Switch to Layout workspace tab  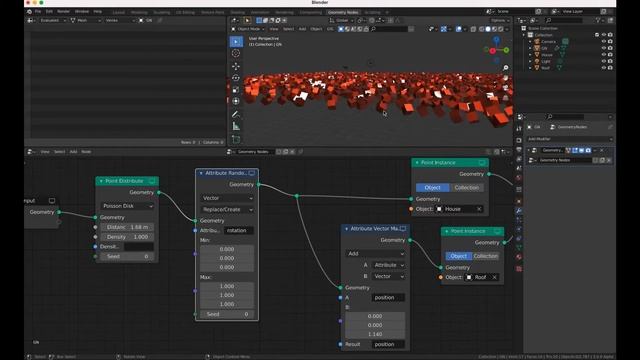point(118,12)
